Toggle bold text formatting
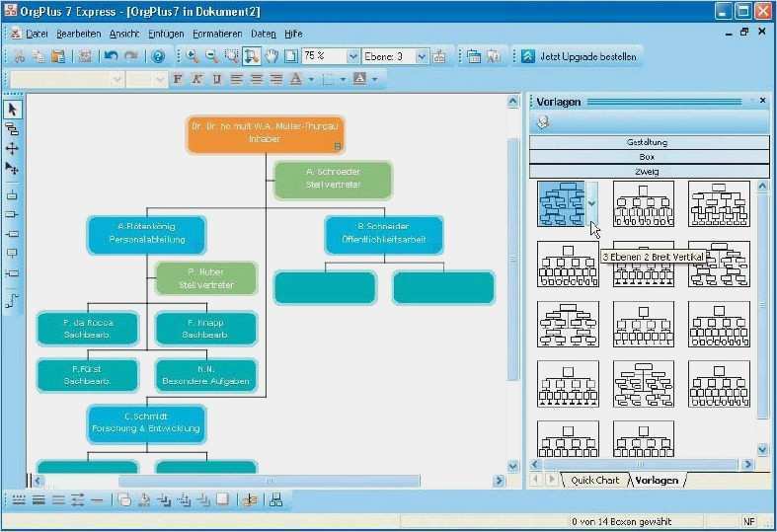 [x=178, y=79]
